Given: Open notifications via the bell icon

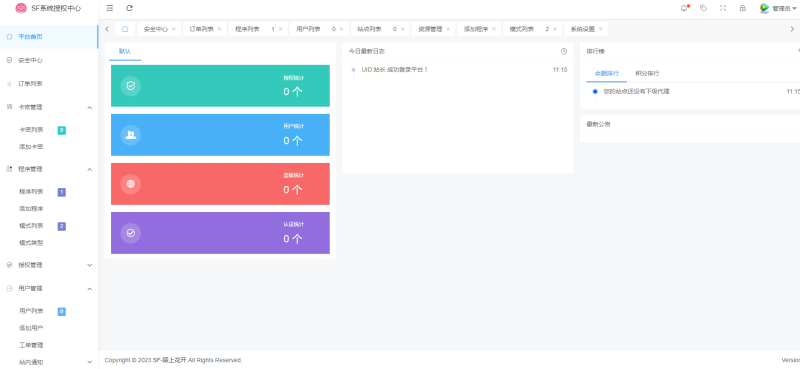Looking at the screenshot, I should pos(684,8).
